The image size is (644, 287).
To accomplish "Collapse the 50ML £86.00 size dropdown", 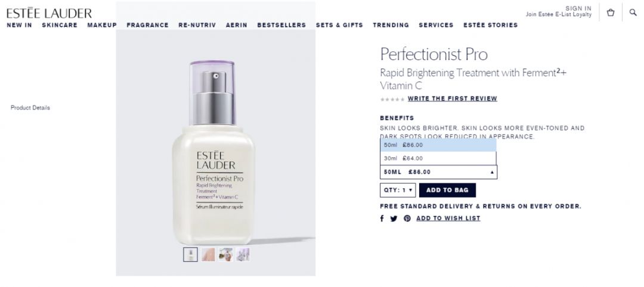I will pos(438,172).
